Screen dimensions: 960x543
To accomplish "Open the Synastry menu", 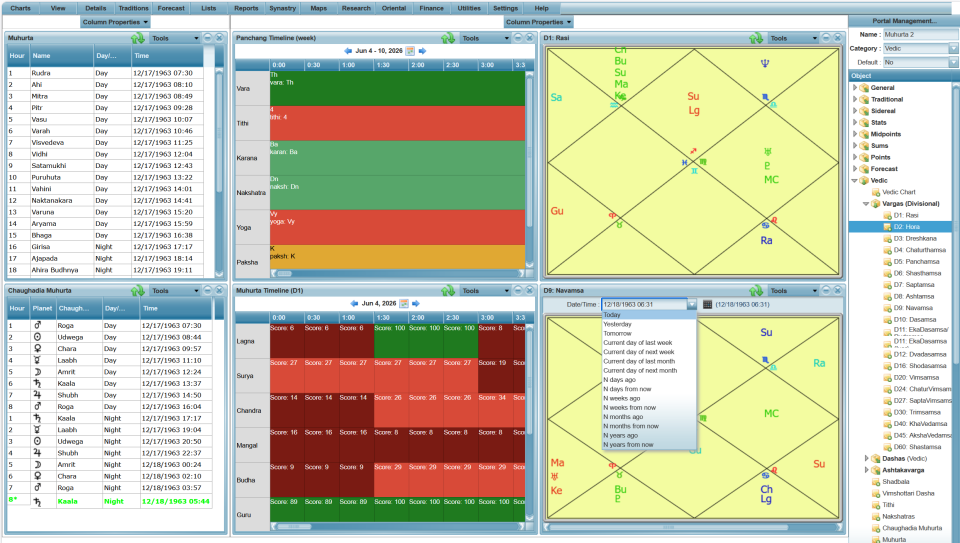I will (282, 8).
